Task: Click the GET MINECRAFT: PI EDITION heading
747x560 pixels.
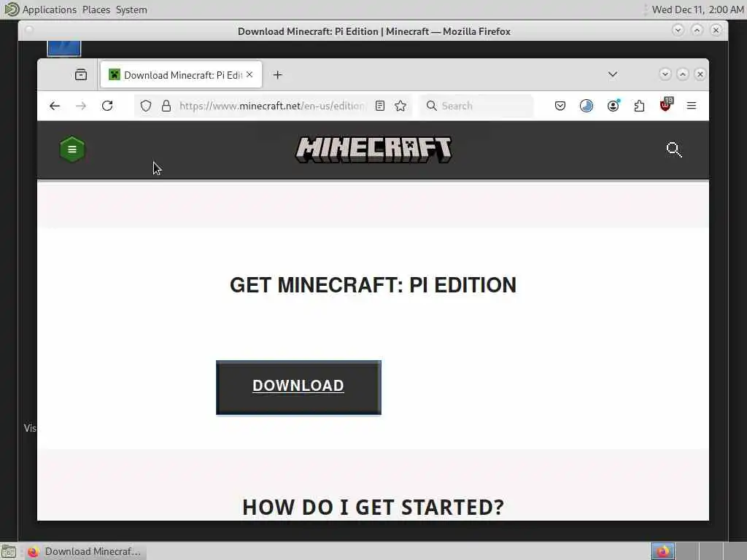Action: point(373,285)
